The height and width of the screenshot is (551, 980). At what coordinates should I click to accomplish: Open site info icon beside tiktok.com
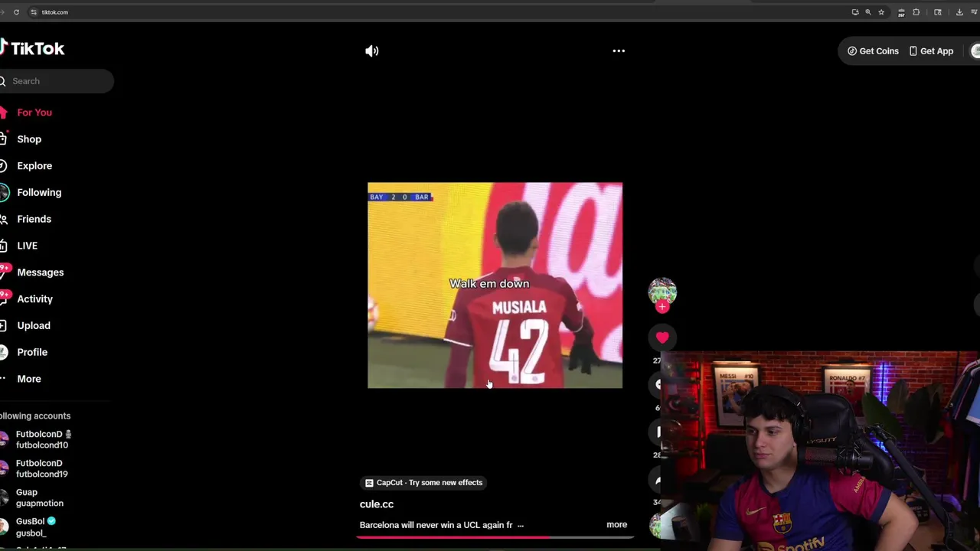[34, 12]
